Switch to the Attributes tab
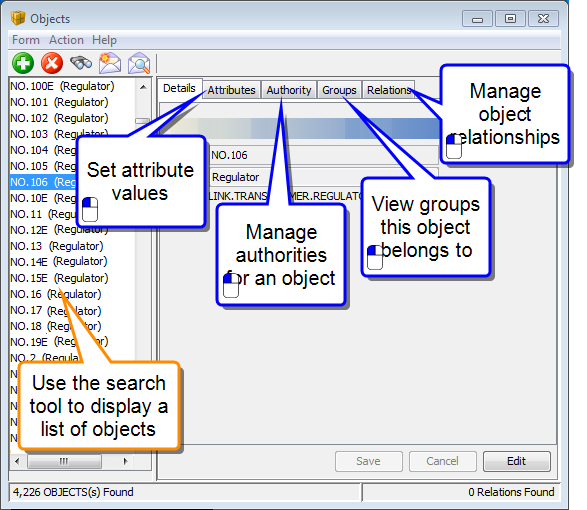The width and height of the screenshot is (587, 510). tap(231, 90)
